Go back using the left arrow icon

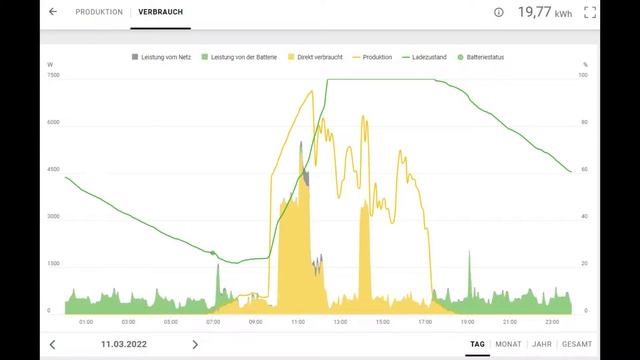pos(53,12)
